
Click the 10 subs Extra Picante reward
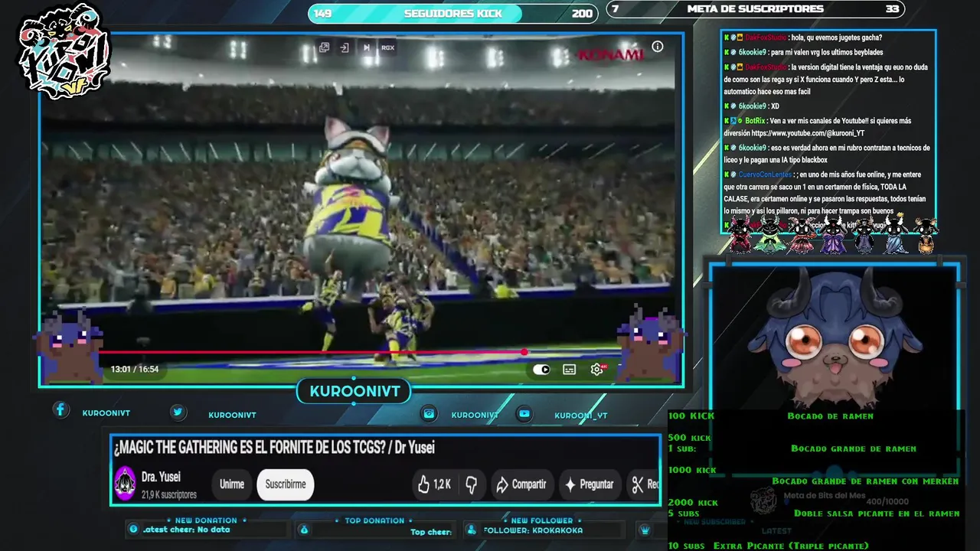coord(769,546)
